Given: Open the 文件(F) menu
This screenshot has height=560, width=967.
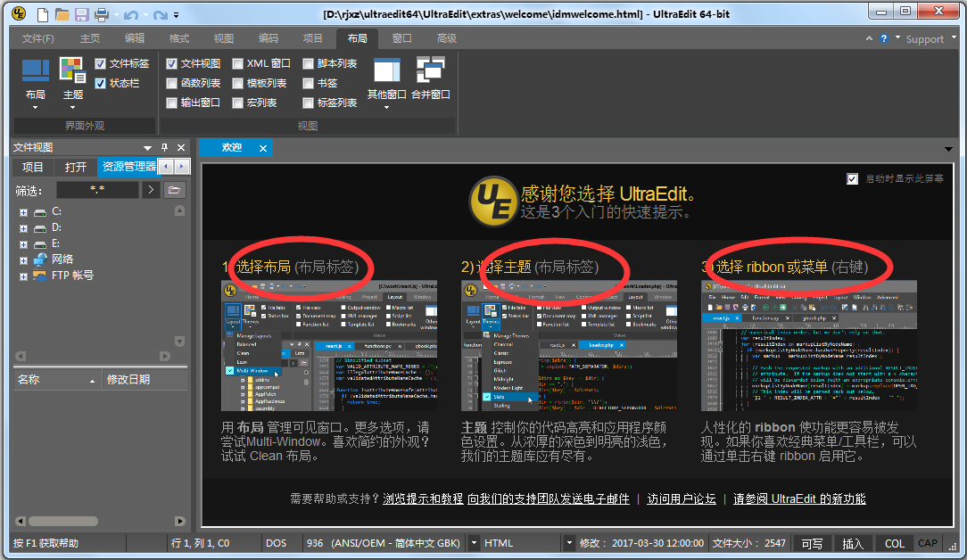Looking at the screenshot, I should coord(38,38).
